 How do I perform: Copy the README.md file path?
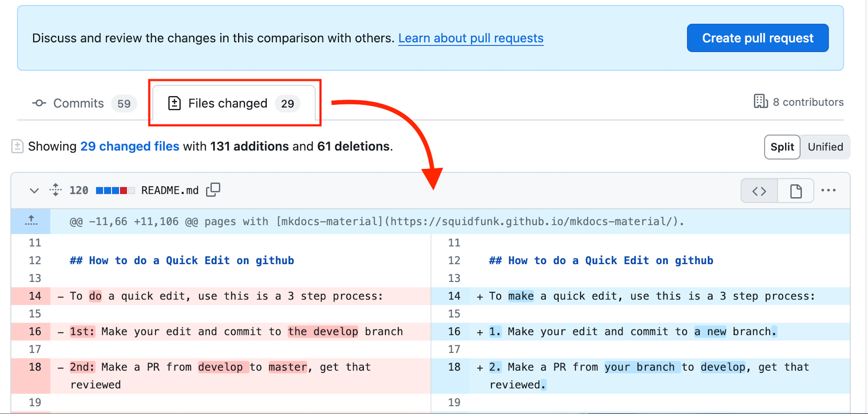[x=213, y=190]
